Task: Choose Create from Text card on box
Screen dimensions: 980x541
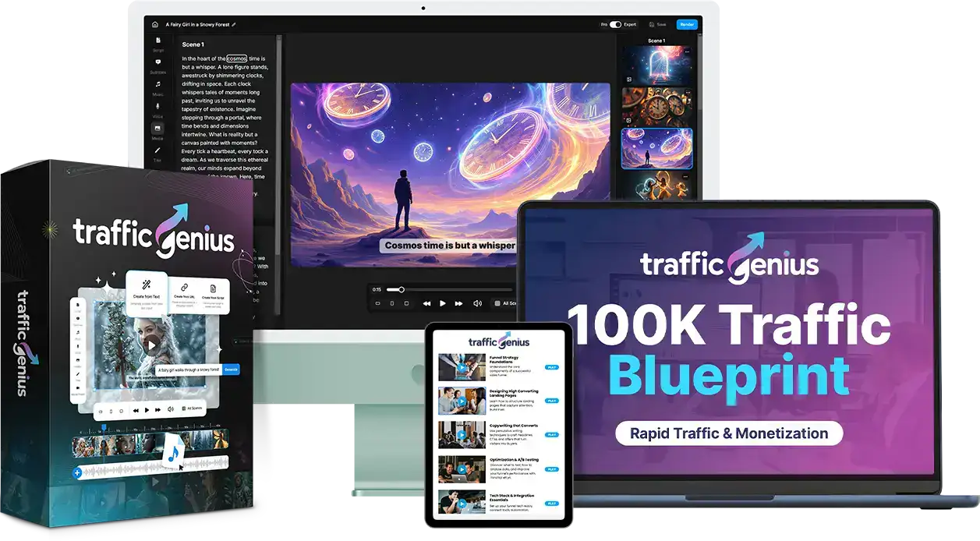Action: click(147, 292)
